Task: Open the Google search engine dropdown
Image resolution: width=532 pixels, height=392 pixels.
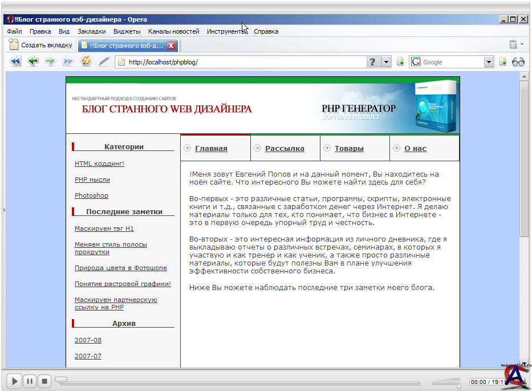Action: click(x=489, y=62)
